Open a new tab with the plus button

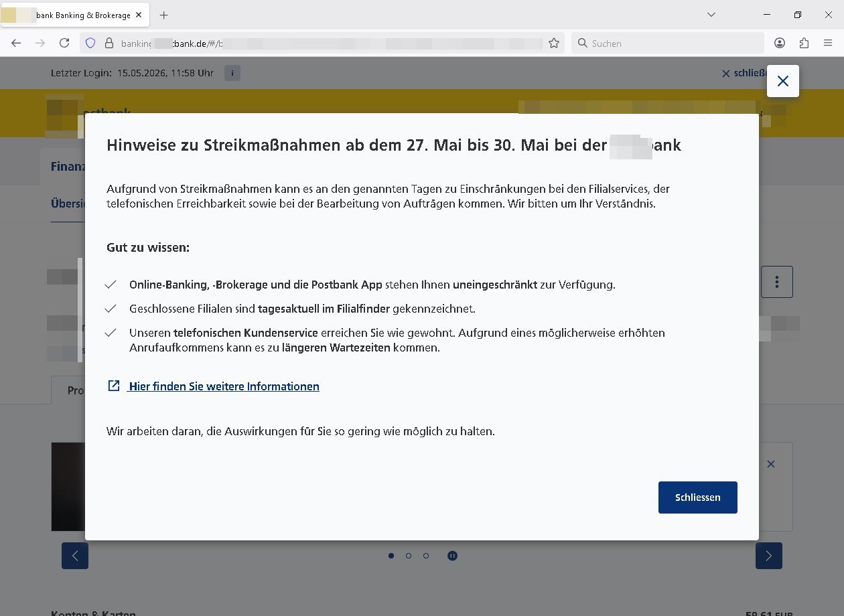(x=164, y=15)
